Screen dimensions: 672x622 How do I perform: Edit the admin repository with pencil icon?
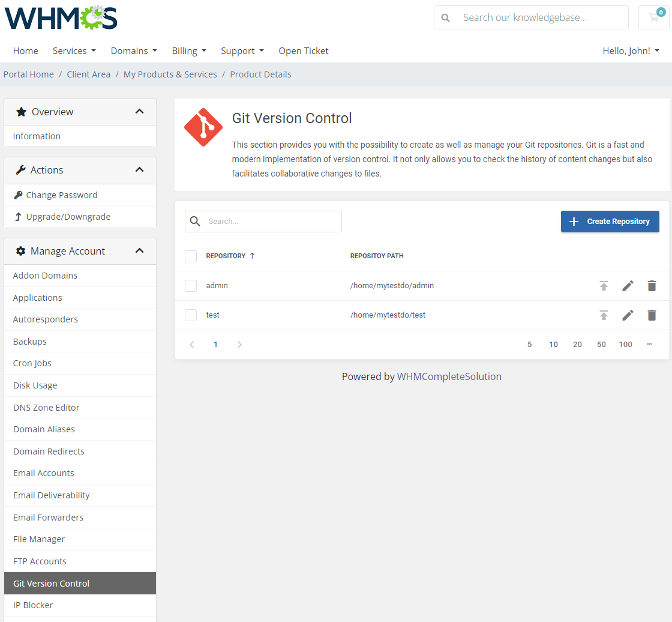click(628, 286)
